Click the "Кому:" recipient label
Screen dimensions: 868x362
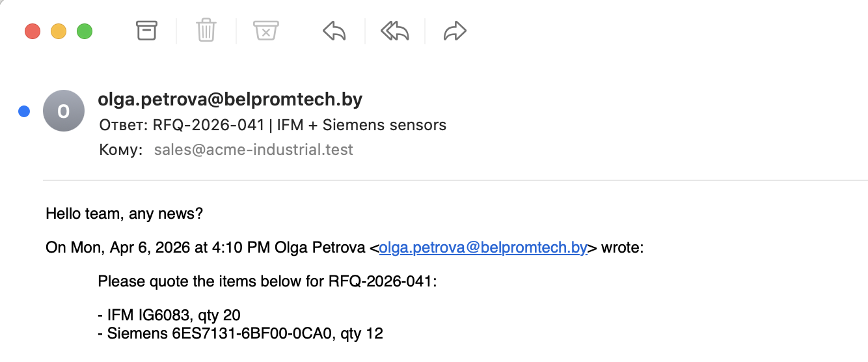[x=120, y=150]
